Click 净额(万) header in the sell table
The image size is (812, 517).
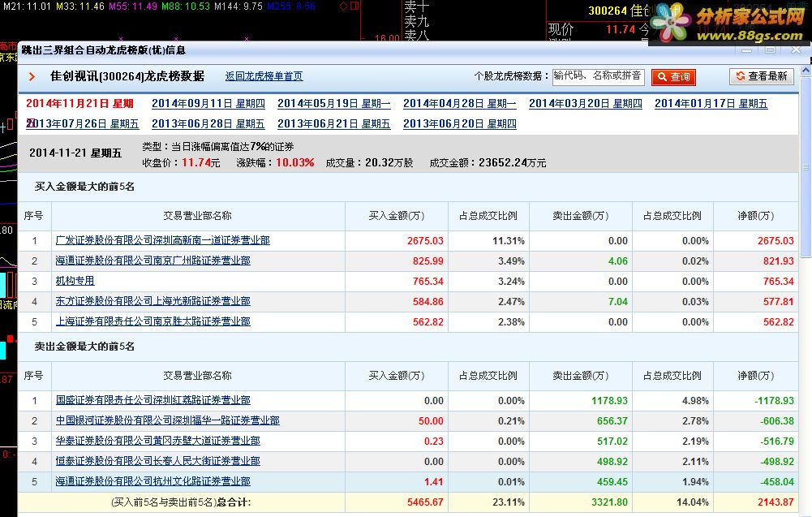pos(755,376)
